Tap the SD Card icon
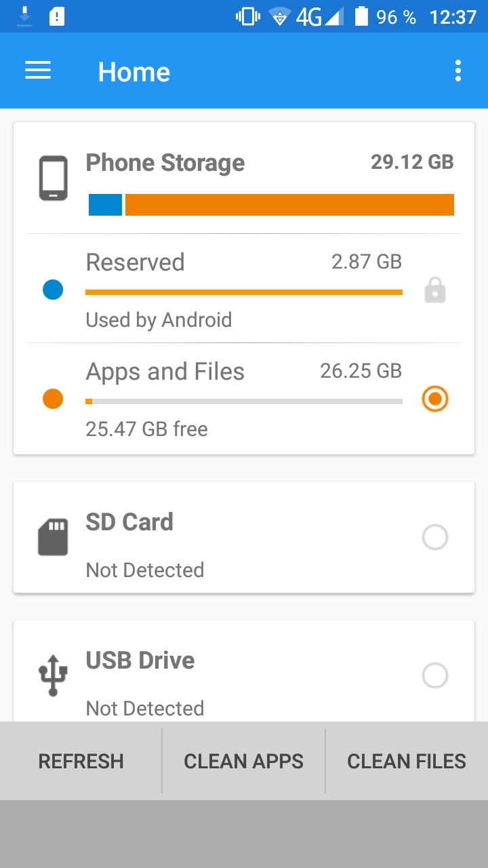 [x=53, y=537]
